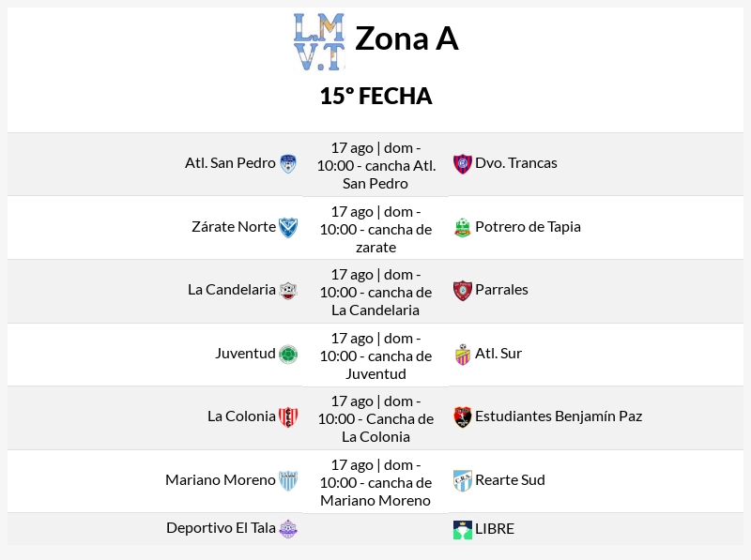Click the La Candelaria team crest

coord(288,291)
